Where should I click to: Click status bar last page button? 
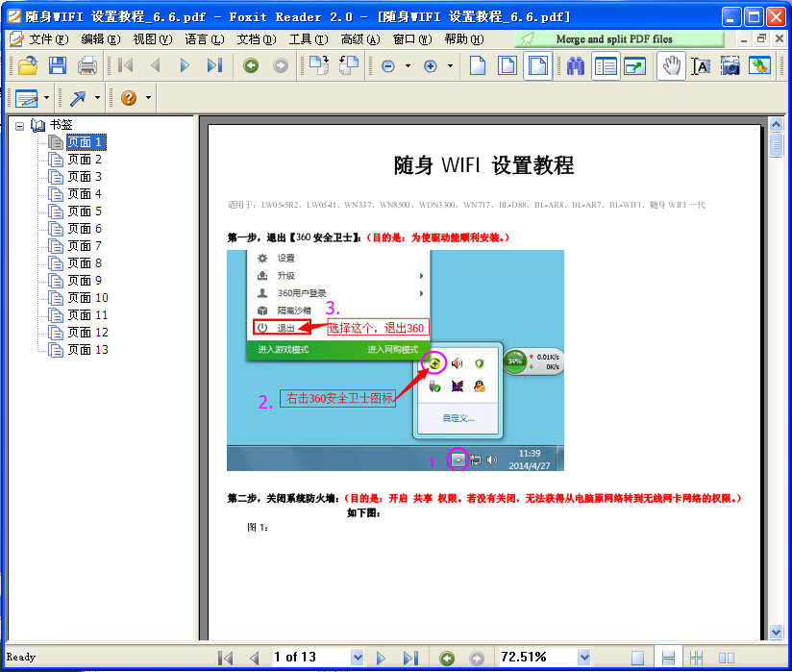pos(410,658)
